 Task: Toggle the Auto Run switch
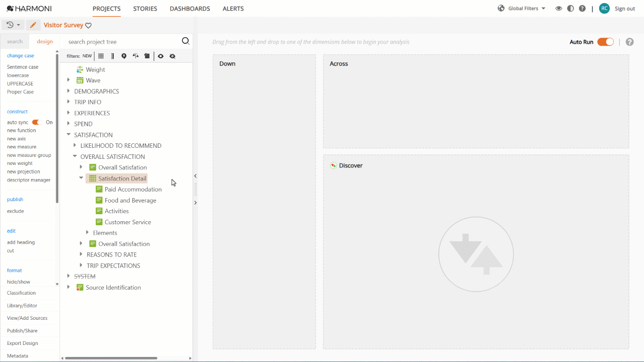[x=605, y=42]
